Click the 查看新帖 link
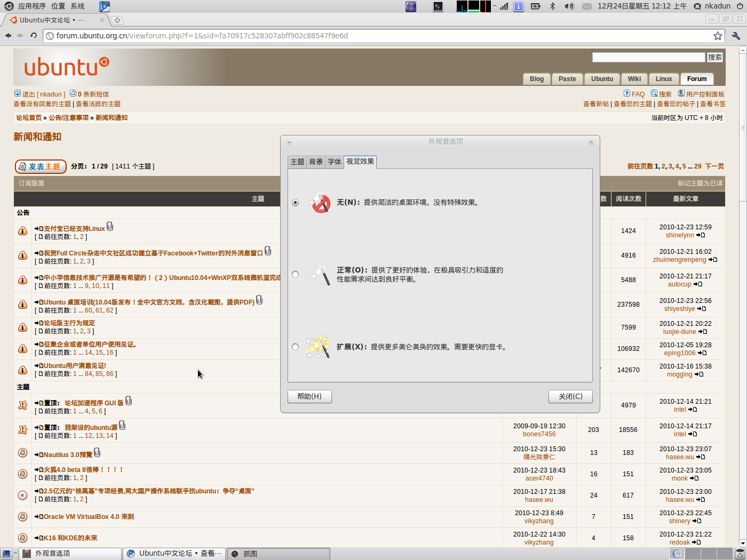Screen dimensions: 747x560 [596, 104]
